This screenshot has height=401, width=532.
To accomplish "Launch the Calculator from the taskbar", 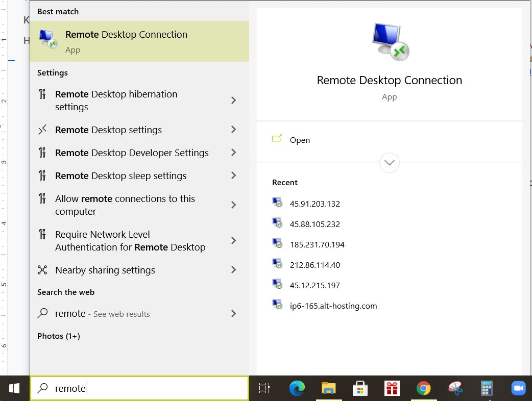I will (x=487, y=389).
